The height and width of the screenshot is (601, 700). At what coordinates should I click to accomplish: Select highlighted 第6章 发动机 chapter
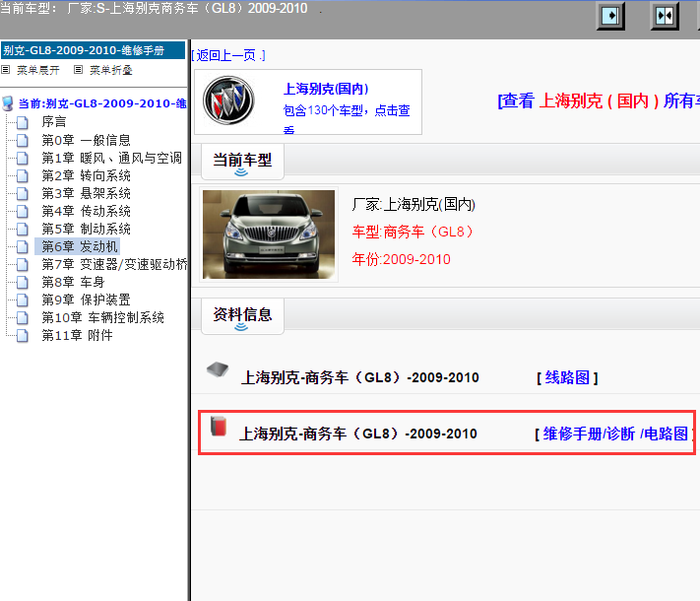(80, 246)
